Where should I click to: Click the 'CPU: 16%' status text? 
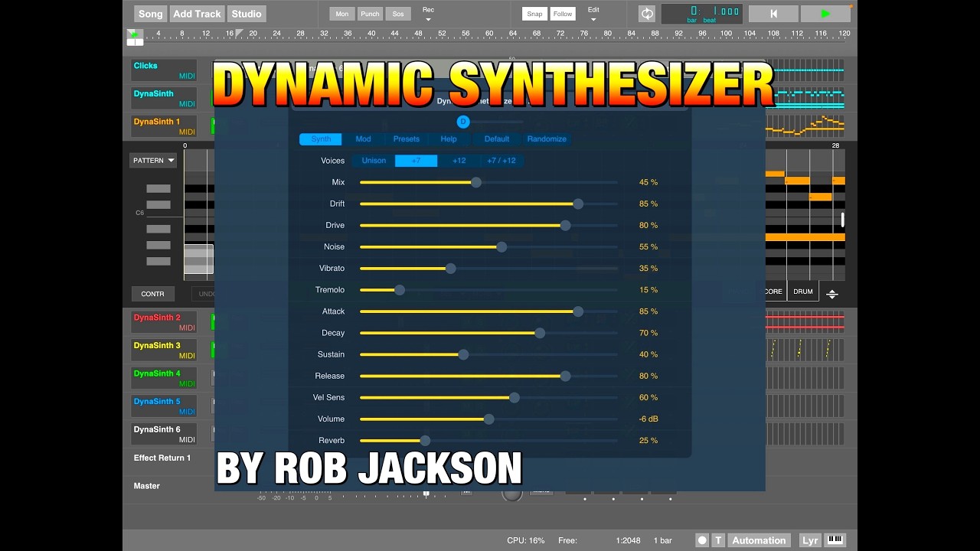click(526, 540)
